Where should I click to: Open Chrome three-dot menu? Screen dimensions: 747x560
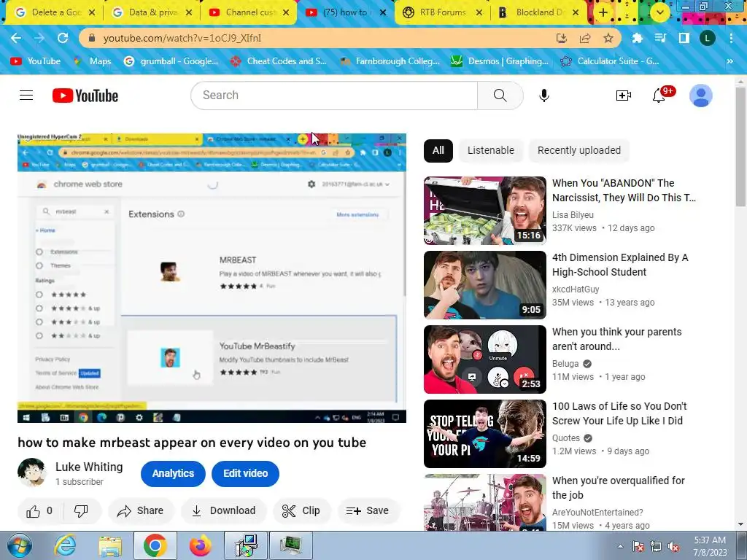tap(731, 38)
